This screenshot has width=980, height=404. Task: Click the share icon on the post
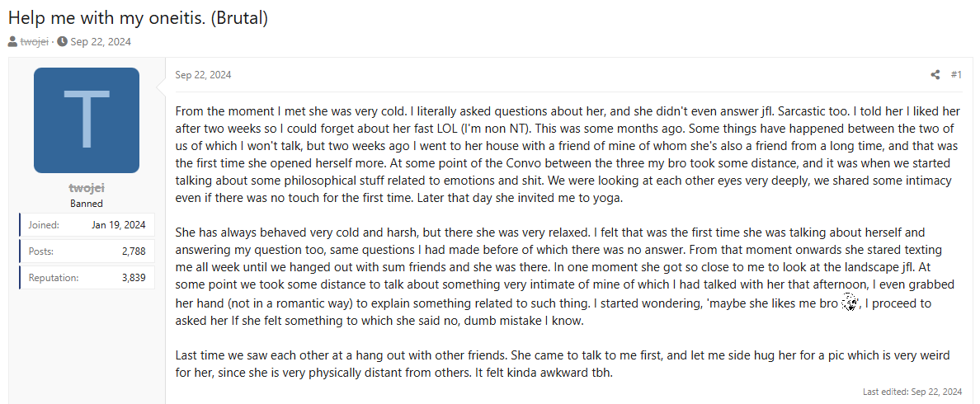pos(935,75)
